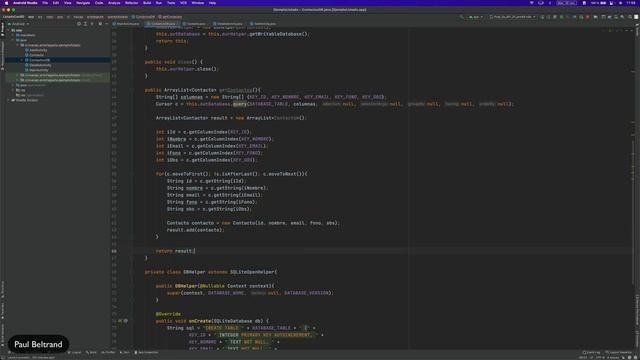Collapse the java folder
This screenshot has height=360, width=640.
[13, 40]
